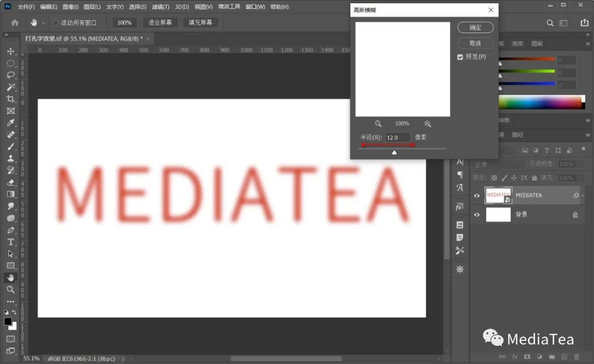Swap foreground and background colors
Viewport: 594px width, 364px height.
(14, 312)
